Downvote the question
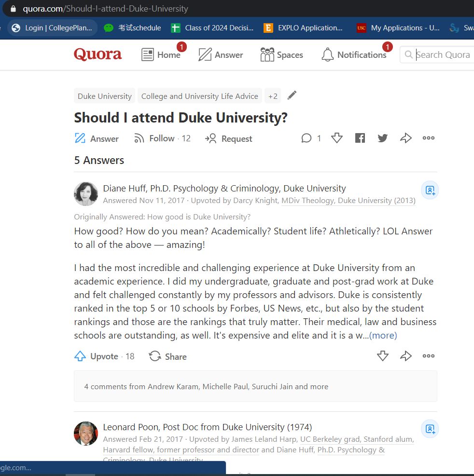474x476 pixels. pos(336,138)
